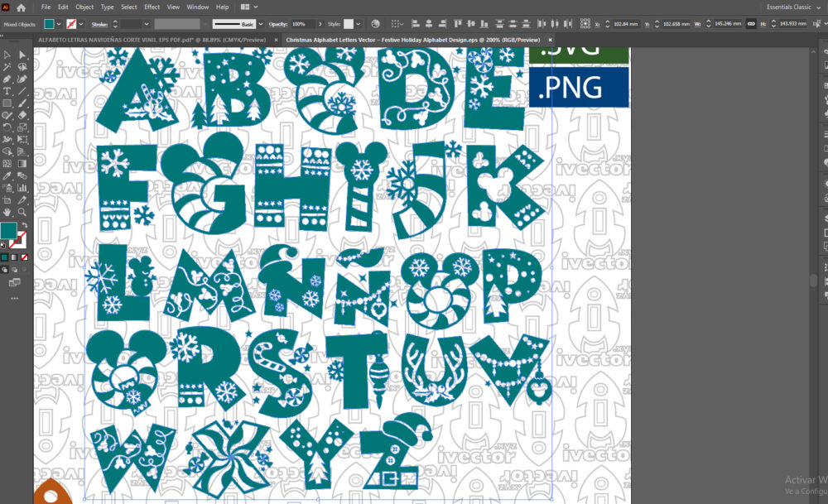Select the Line Segment tool

pyautogui.click(x=22, y=91)
